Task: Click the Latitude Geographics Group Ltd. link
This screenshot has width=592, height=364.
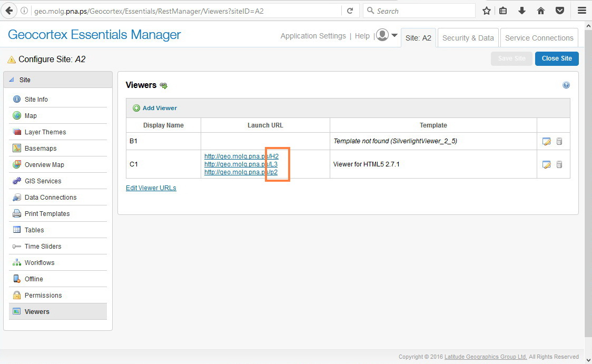Action: point(486,357)
